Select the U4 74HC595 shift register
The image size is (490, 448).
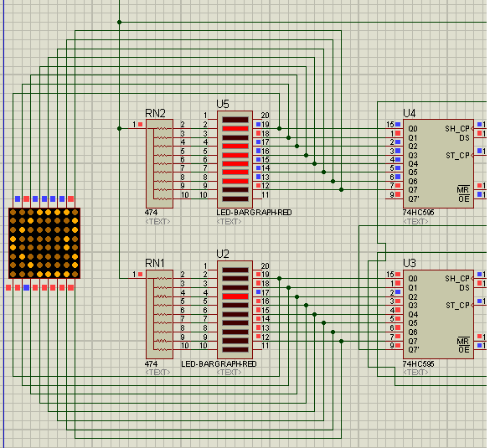click(438, 163)
